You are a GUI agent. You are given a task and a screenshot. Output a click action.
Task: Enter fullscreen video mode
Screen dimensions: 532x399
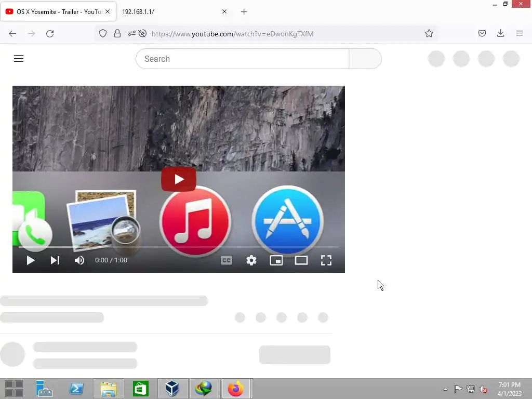(326, 260)
